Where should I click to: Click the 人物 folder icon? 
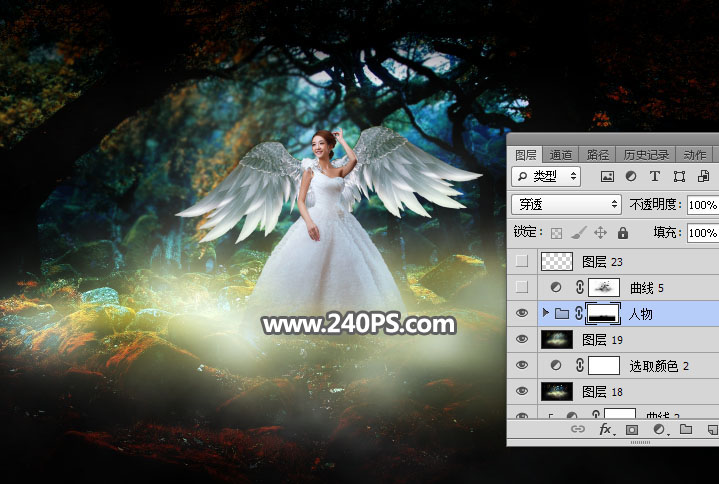tap(562, 314)
